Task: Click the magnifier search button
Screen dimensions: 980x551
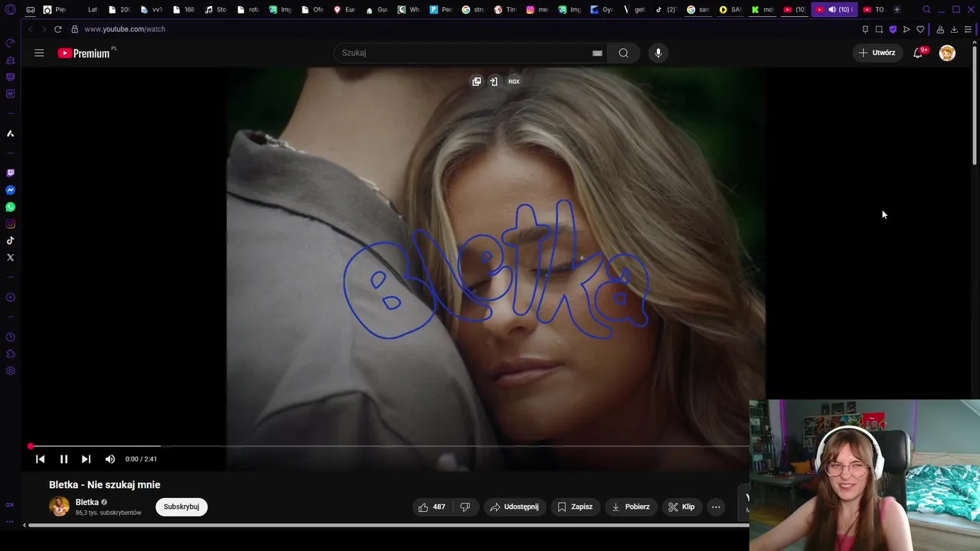Action: pyautogui.click(x=623, y=53)
